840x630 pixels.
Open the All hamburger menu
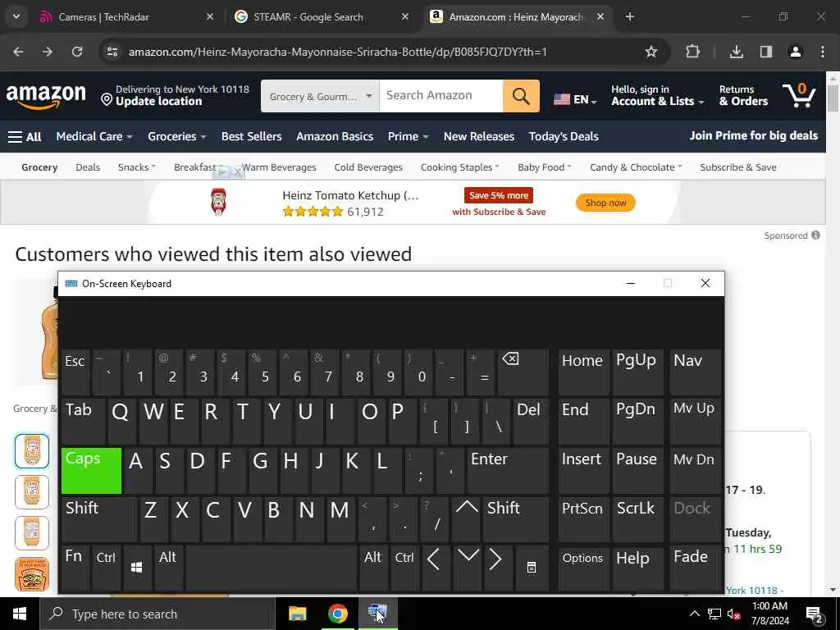point(25,137)
